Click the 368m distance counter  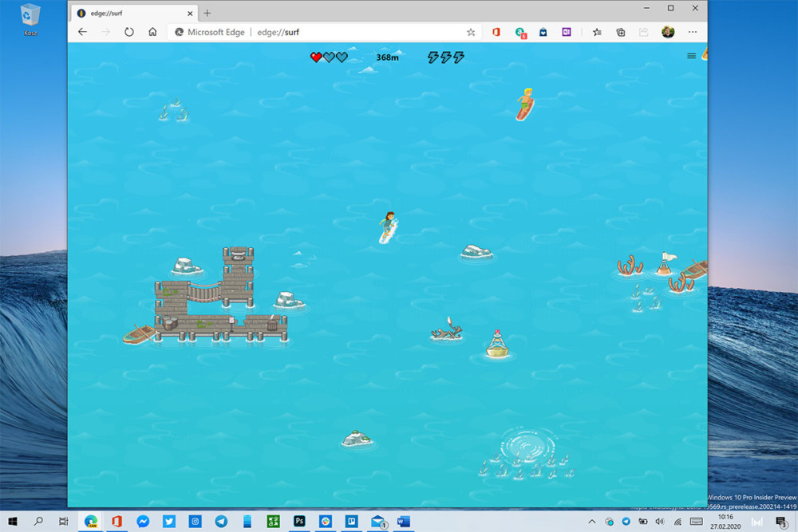click(x=387, y=57)
